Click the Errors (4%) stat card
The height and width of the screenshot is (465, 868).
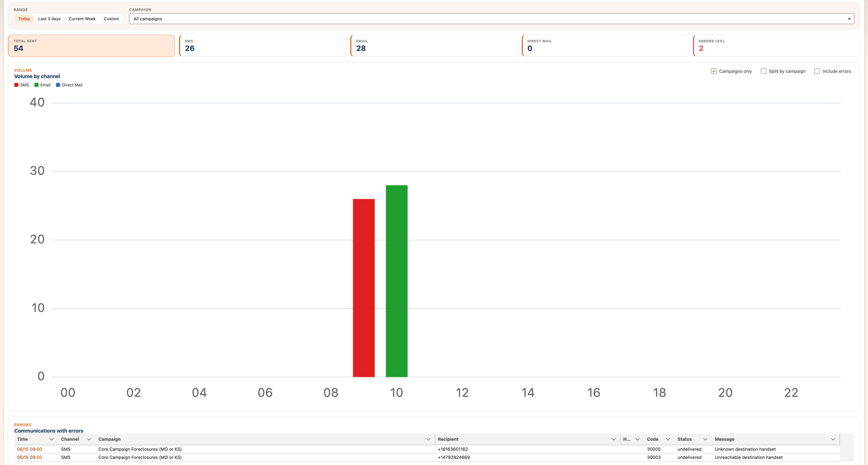[x=776, y=46]
